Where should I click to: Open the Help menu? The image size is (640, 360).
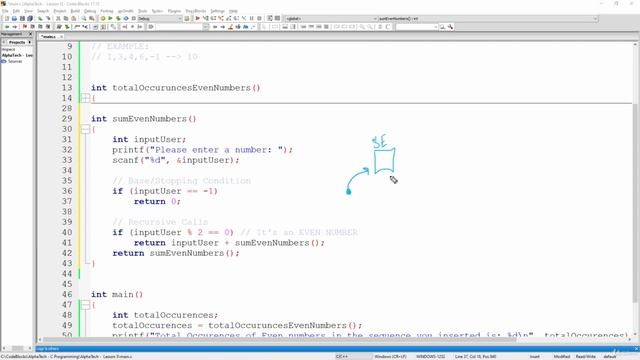[x=233, y=11]
